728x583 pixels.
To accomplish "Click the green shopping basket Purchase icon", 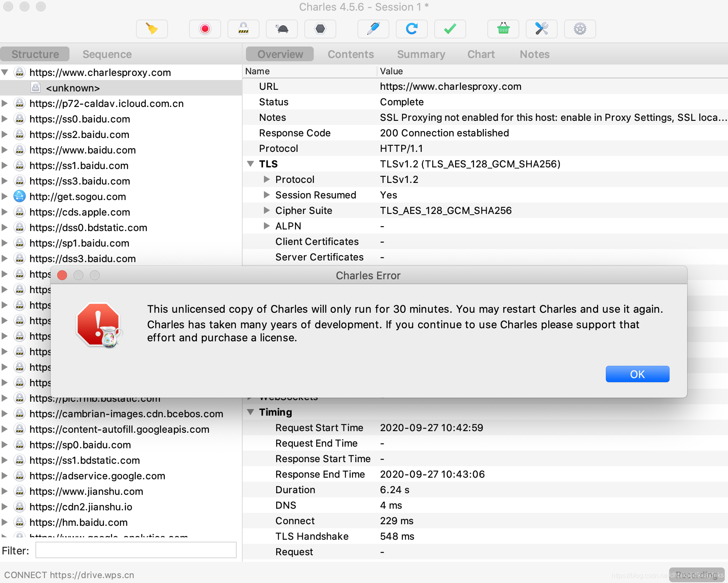I will pos(503,29).
